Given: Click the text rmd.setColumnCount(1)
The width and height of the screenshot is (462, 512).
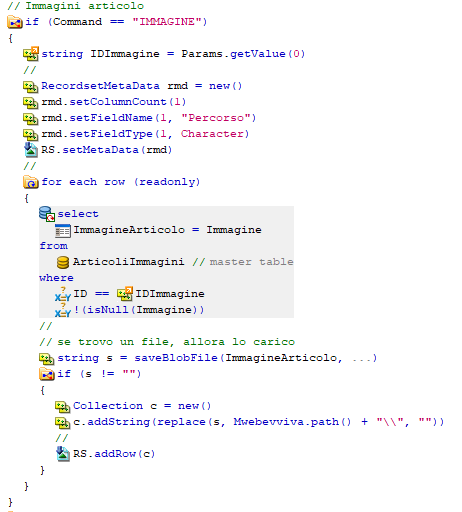Looking at the screenshot, I should point(113,102).
